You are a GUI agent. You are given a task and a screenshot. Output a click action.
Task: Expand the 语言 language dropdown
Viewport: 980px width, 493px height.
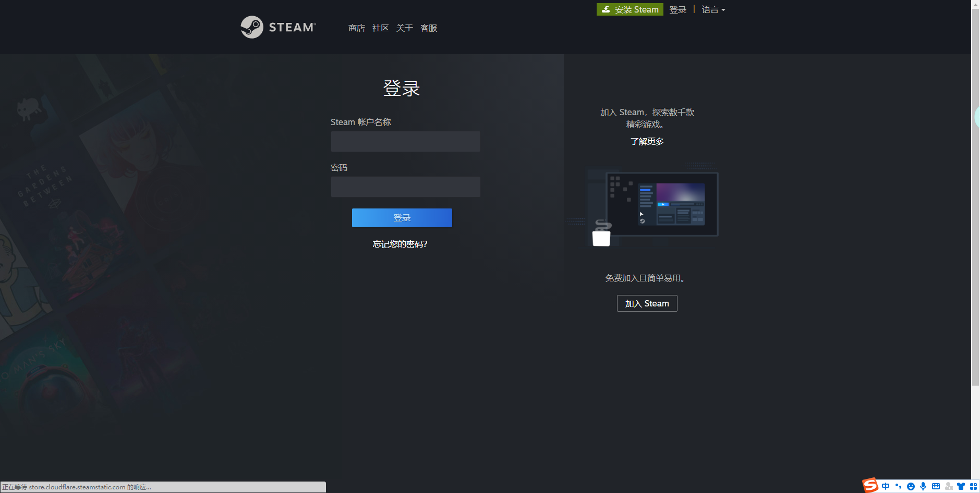click(x=713, y=9)
